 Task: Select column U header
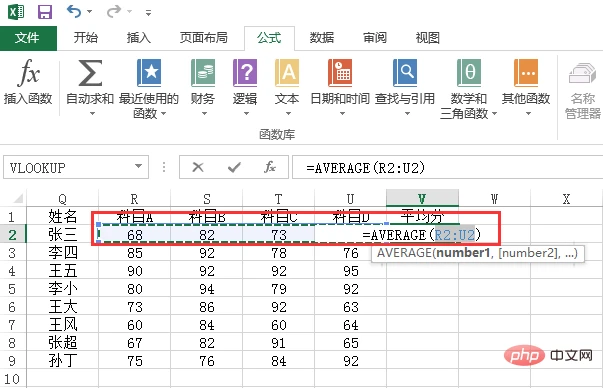[350, 198]
